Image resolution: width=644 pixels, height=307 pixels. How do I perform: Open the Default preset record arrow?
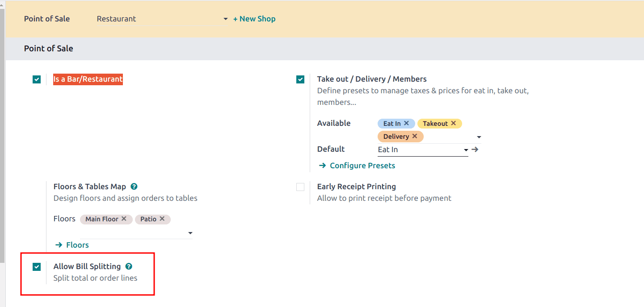click(x=475, y=149)
